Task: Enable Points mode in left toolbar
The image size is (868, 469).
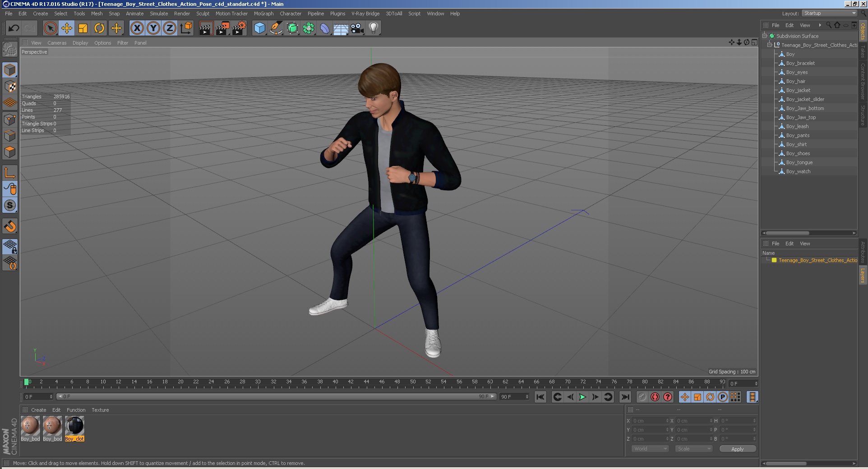Action: [10, 120]
